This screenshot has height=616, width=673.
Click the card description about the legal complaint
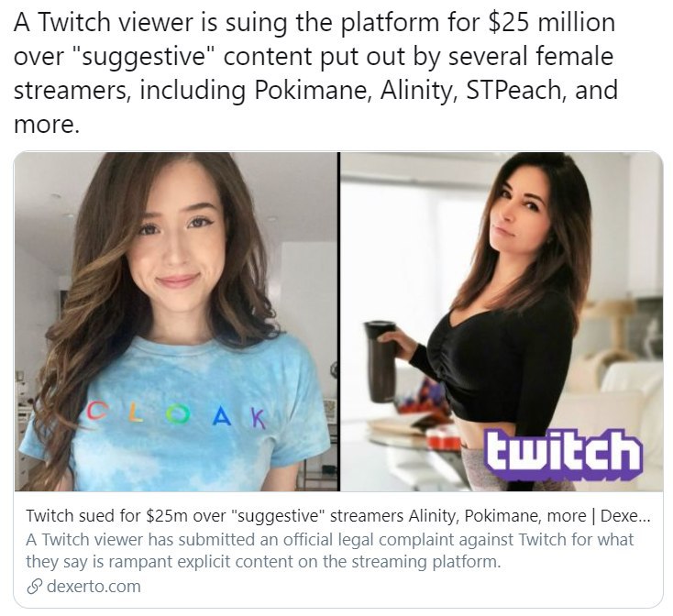point(330,550)
